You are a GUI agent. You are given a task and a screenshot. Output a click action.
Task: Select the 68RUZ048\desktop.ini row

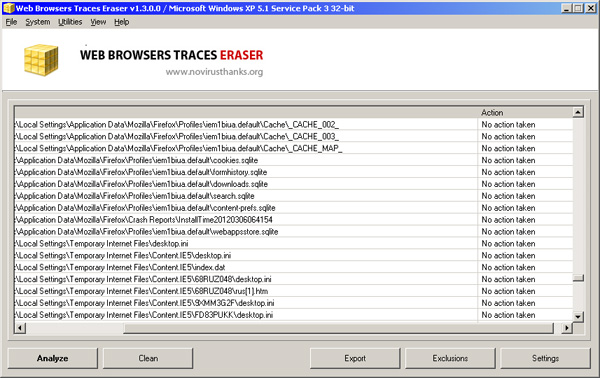point(293,279)
